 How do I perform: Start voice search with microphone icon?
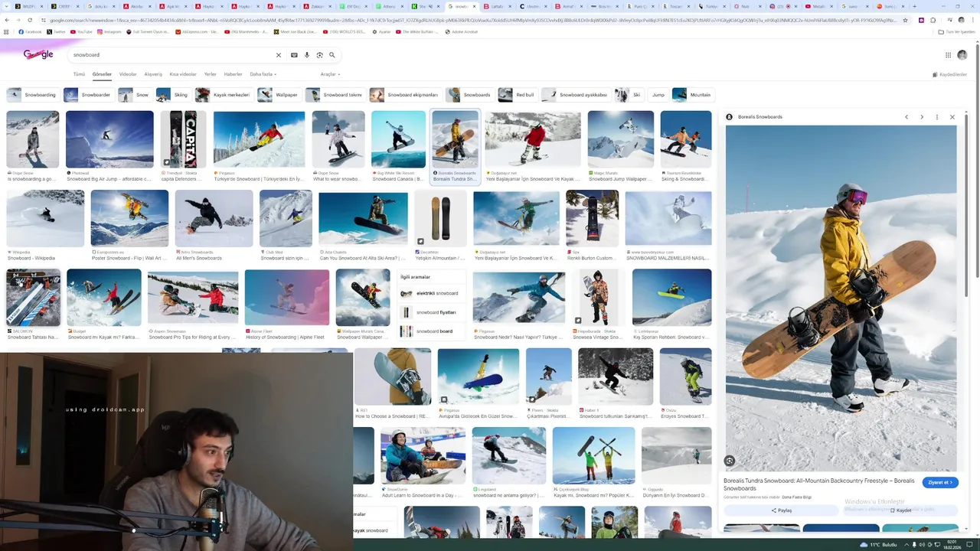point(307,55)
